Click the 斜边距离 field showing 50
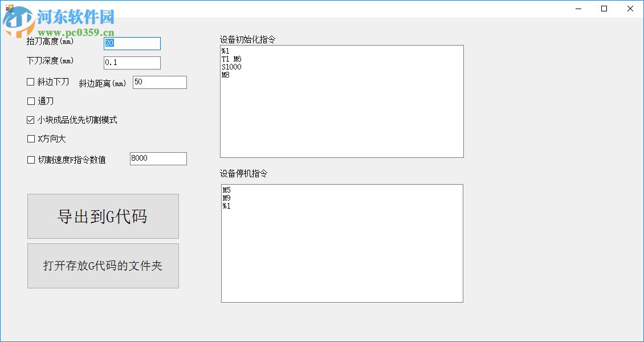This screenshot has width=644, height=342. coord(160,82)
